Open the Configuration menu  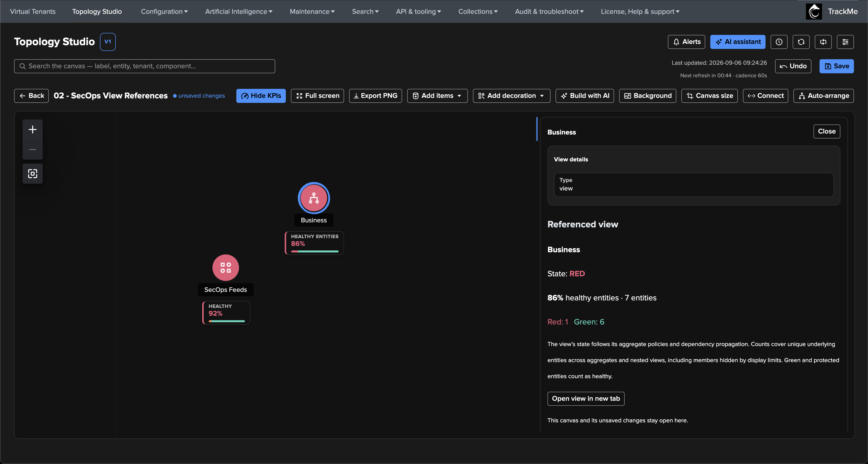[164, 12]
